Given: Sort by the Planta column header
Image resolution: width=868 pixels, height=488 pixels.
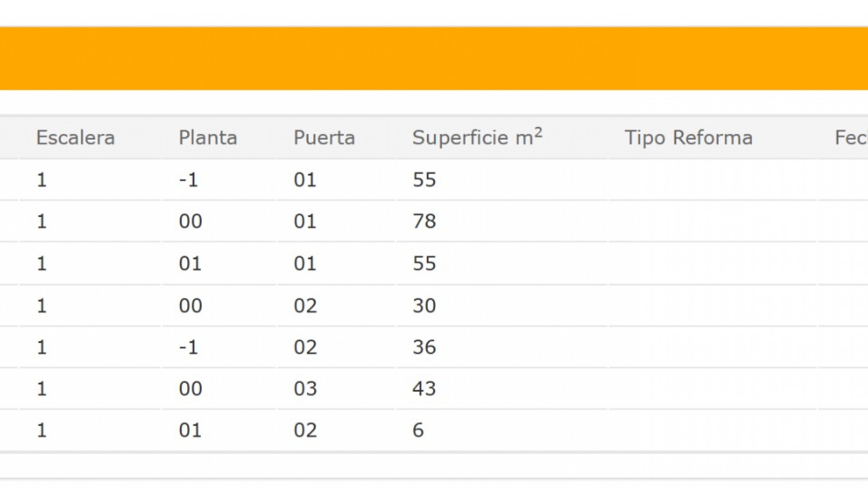Looking at the screenshot, I should click(x=208, y=138).
